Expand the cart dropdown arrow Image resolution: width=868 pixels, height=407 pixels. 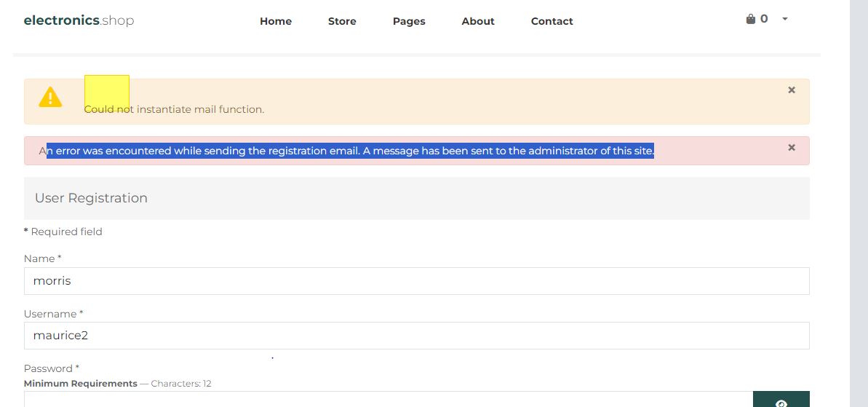[x=785, y=19]
